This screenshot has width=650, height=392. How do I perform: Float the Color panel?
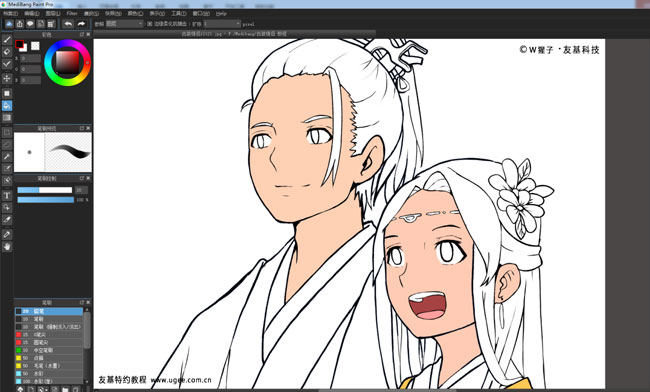(x=82, y=34)
